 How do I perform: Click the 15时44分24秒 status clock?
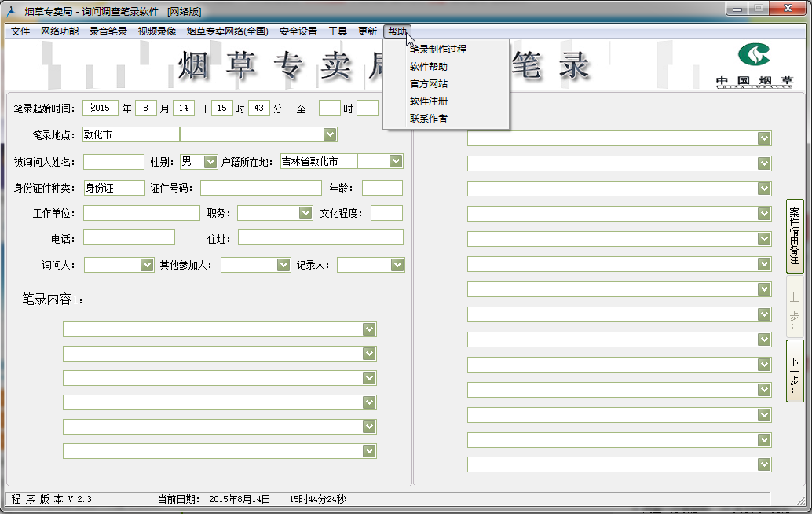[317, 499]
